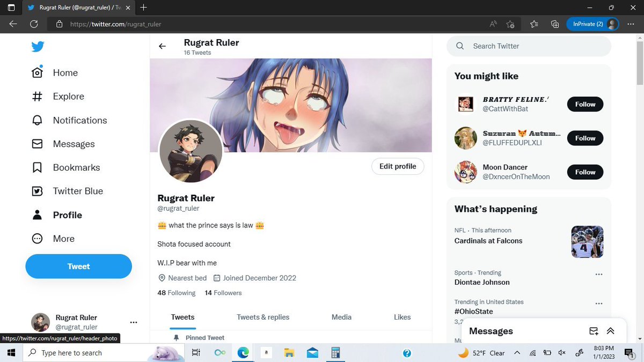
Task: Refresh the page in browser
Action: click(34, 24)
